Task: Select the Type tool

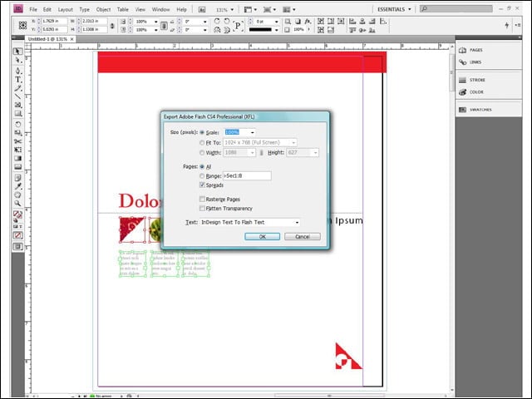Action: click(x=17, y=80)
